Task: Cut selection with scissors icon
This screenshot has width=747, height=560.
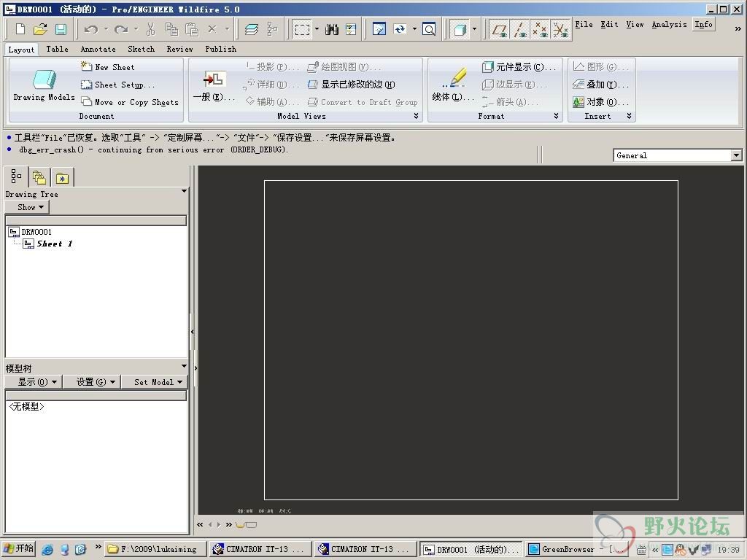Action: click(x=150, y=29)
